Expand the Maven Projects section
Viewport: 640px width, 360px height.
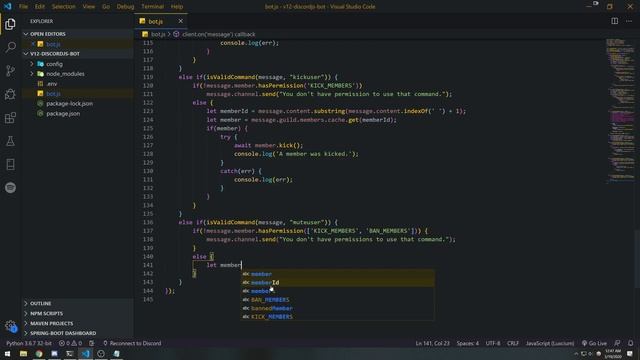(x=78, y=323)
